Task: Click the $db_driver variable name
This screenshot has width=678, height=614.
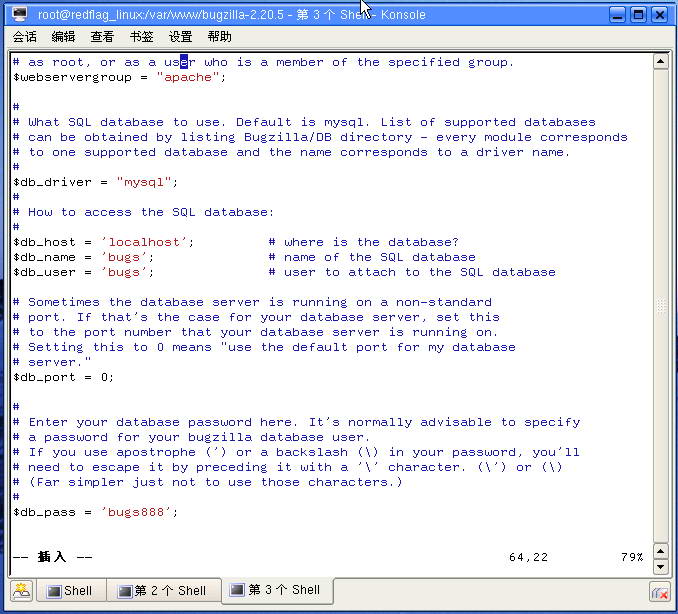Action: pos(52,182)
